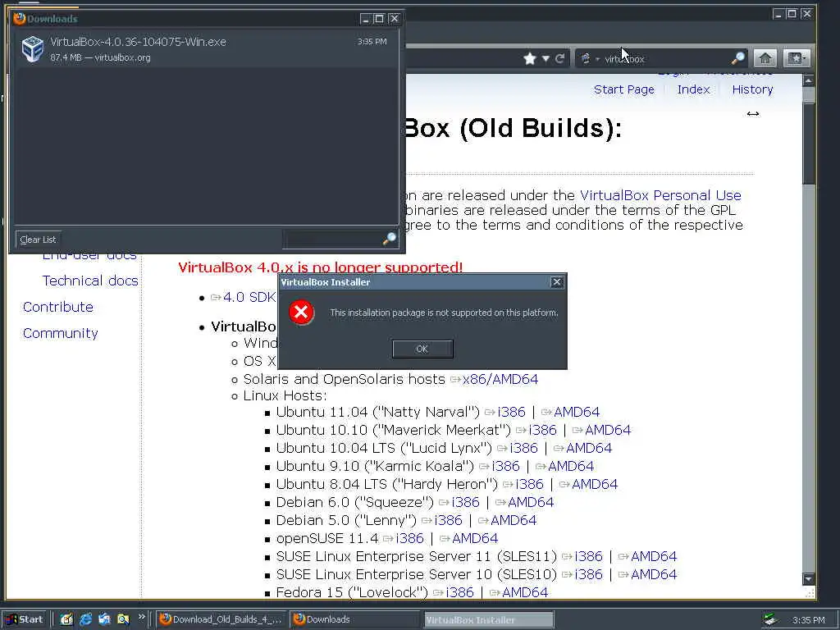
Task: Click the search magnifier icon in Firefox toolbar
Action: (x=737, y=58)
